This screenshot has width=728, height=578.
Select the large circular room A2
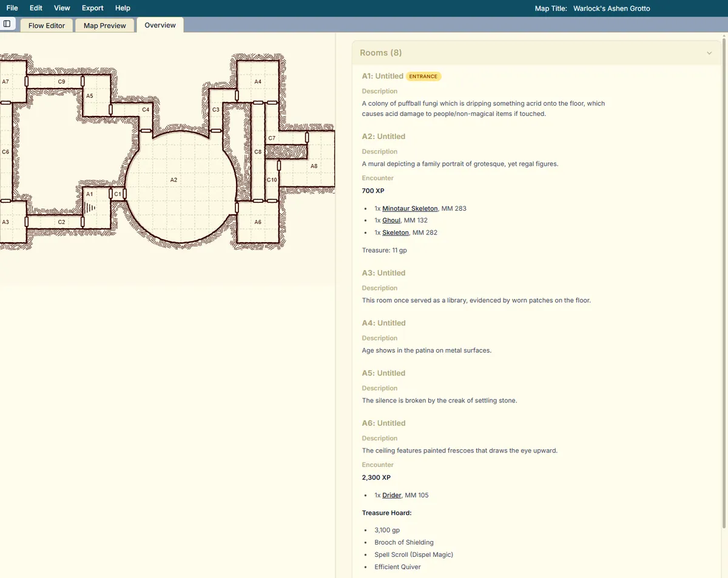click(x=180, y=188)
